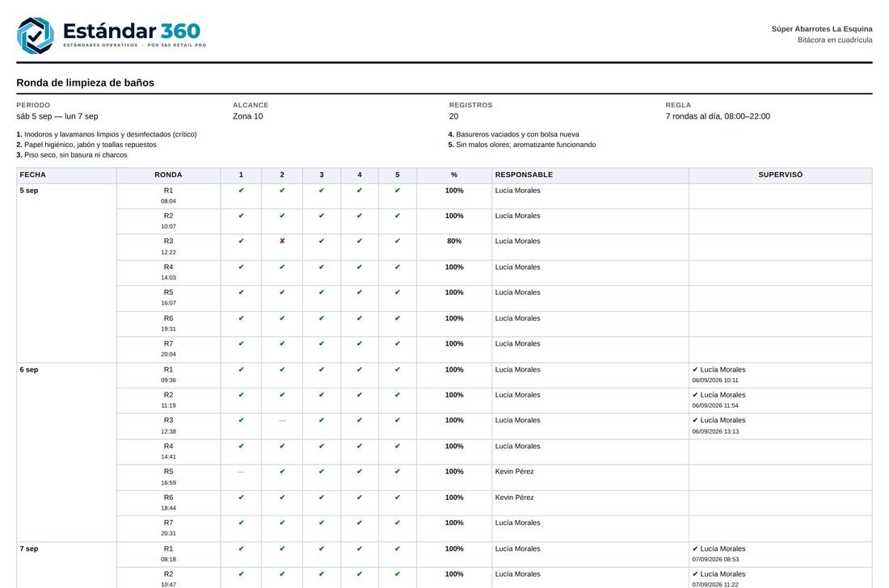Click the supervisor checkmark beside 07/09/2026 08:53
Image resolution: width=889 pixels, height=588 pixels.
(695, 549)
